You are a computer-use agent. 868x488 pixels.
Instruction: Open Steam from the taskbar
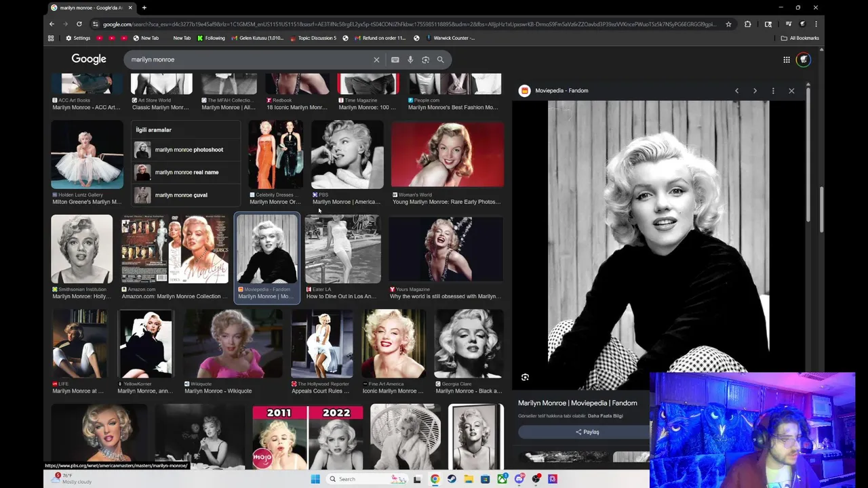point(452,479)
